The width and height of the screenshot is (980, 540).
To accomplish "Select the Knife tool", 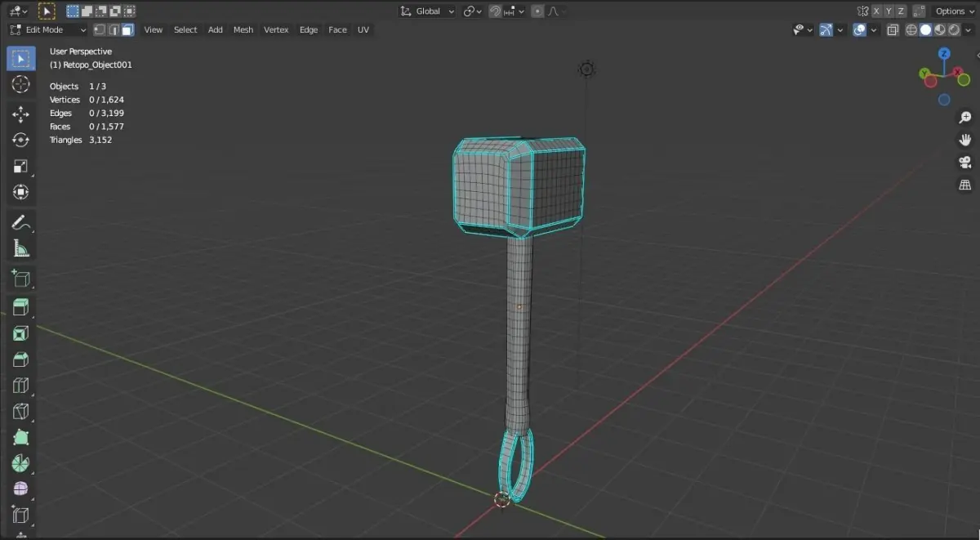I will (20, 412).
